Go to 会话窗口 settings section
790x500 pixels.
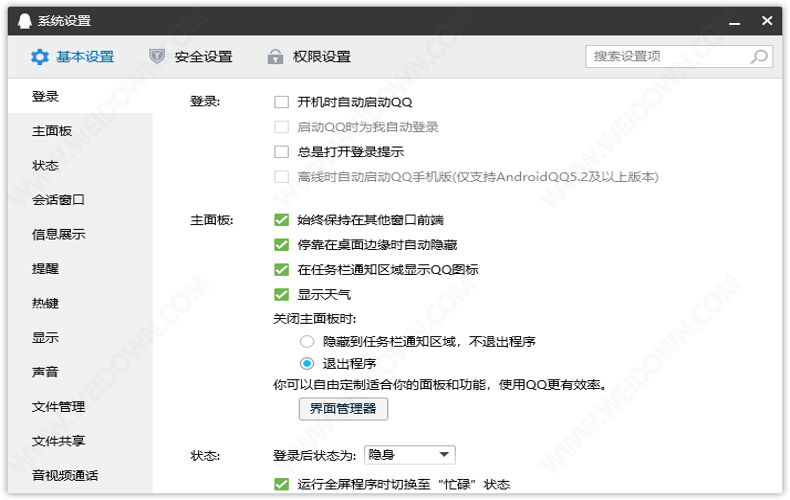(x=59, y=200)
